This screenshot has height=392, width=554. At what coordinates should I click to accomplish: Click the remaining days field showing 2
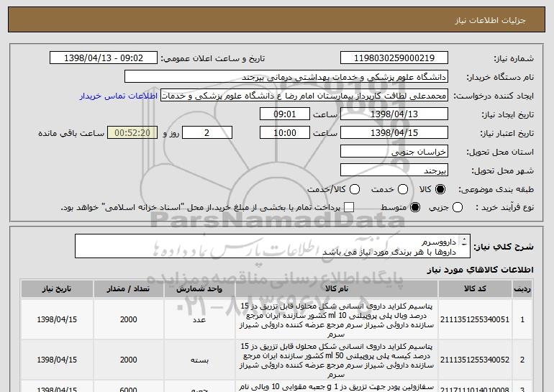coord(207,133)
